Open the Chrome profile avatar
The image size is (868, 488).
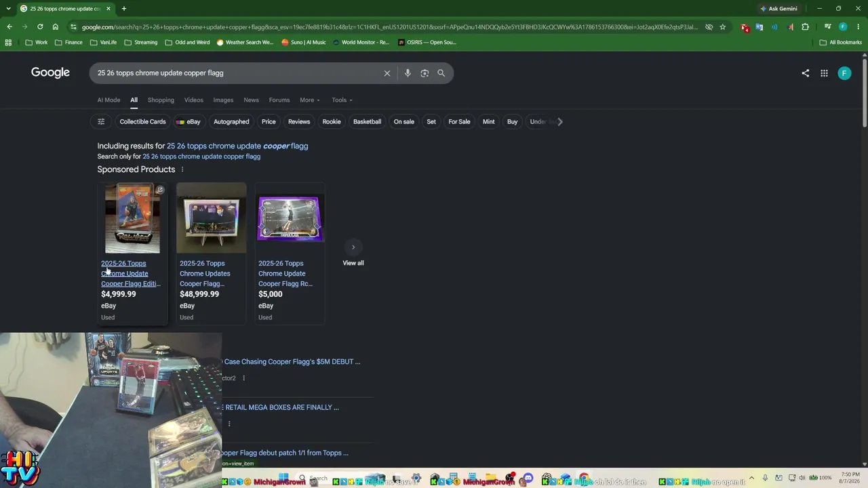click(843, 27)
